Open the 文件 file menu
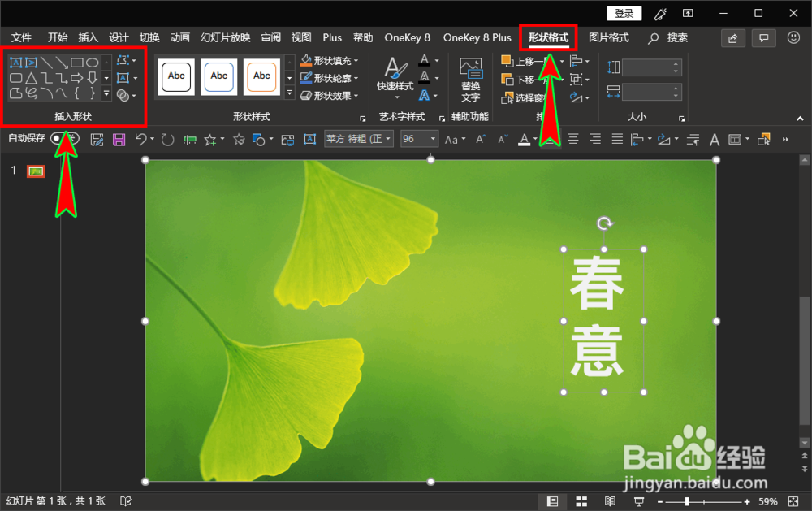The height and width of the screenshot is (511, 812). click(x=21, y=38)
